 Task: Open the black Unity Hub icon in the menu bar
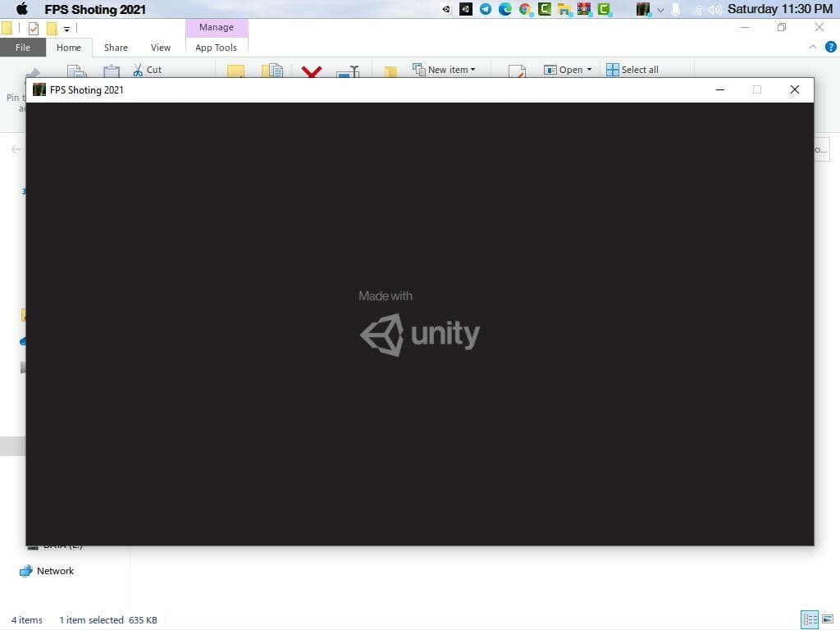[466, 8]
